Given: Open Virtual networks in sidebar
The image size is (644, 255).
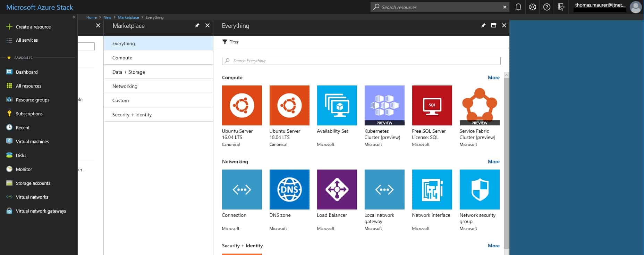Looking at the screenshot, I should (x=32, y=197).
